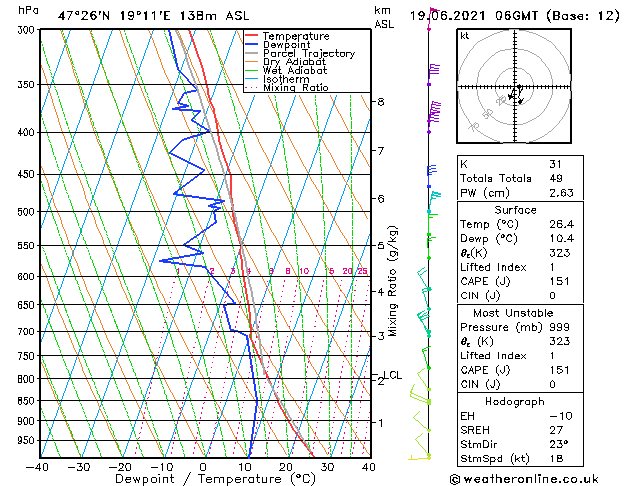Click the 550 pressure level label
The width and height of the screenshot is (629, 486).
click(28, 245)
